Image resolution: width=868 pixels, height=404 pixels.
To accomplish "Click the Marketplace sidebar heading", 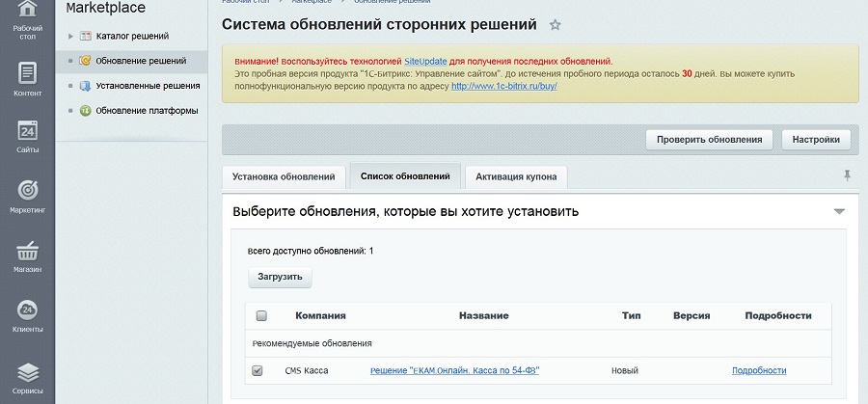I will (106, 8).
